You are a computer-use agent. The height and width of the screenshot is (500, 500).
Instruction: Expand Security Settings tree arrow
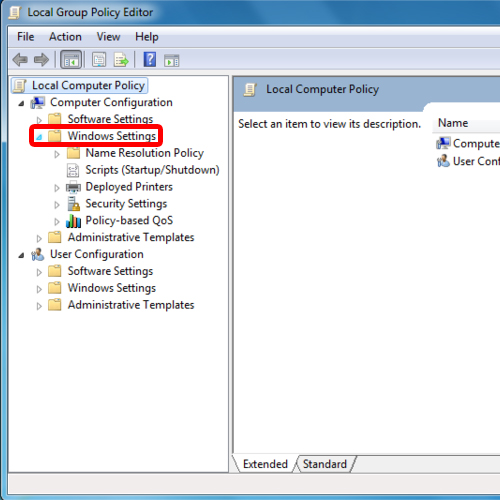57,205
